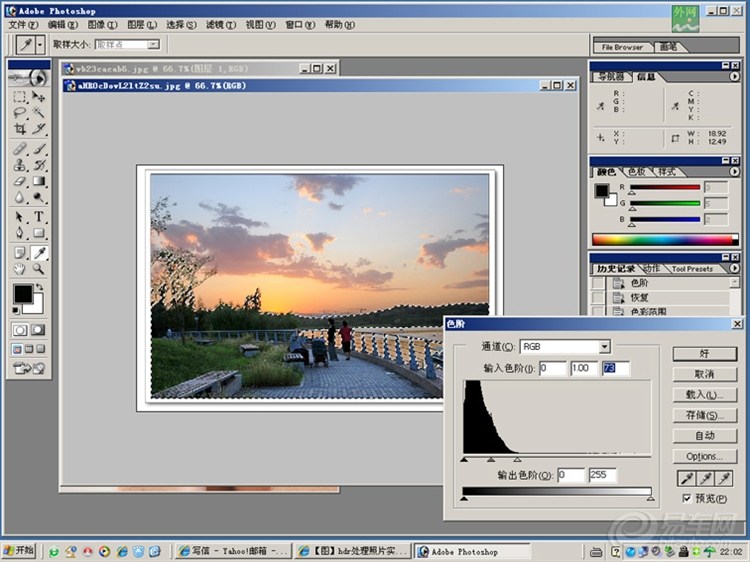This screenshot has height=562, width=750.
Task: Select the Hand tool
Action: coord(20,269)
